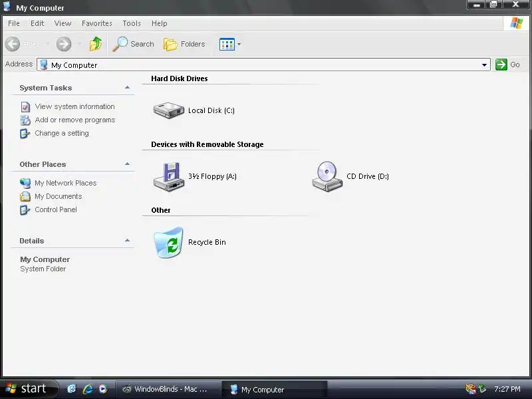This screenshot has width=532, height=399.
Task: Click the My Network Places icon
Action: pyautogui.click(x=25, y=184)
